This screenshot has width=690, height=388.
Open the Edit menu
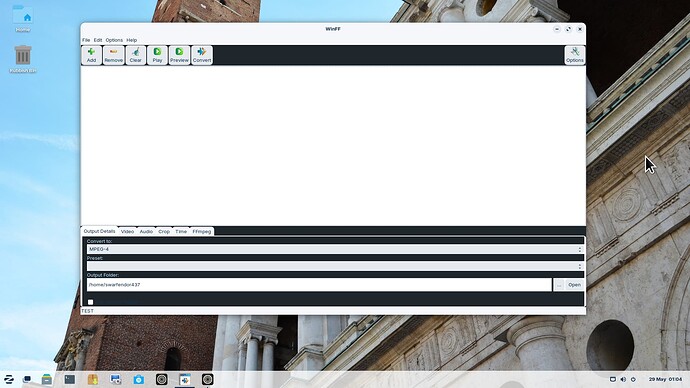[98, 40]
